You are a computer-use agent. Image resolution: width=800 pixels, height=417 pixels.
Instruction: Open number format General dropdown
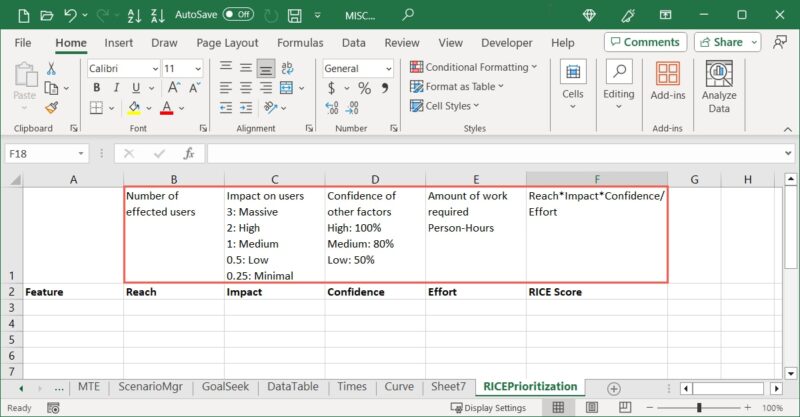click(x=389, y=68)
